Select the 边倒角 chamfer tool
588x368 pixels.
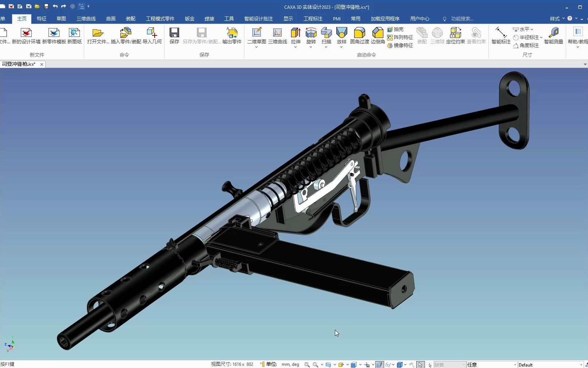[378, 36]
